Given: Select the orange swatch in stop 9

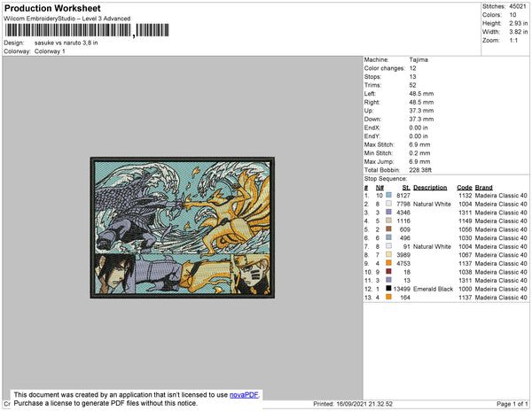Looking at the screenshot, I should [388, 263].
